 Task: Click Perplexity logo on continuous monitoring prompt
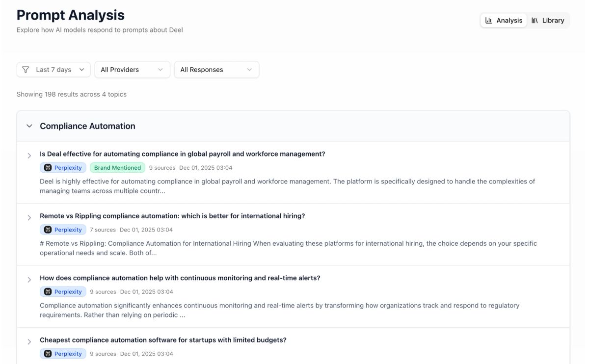pos(48,292)
